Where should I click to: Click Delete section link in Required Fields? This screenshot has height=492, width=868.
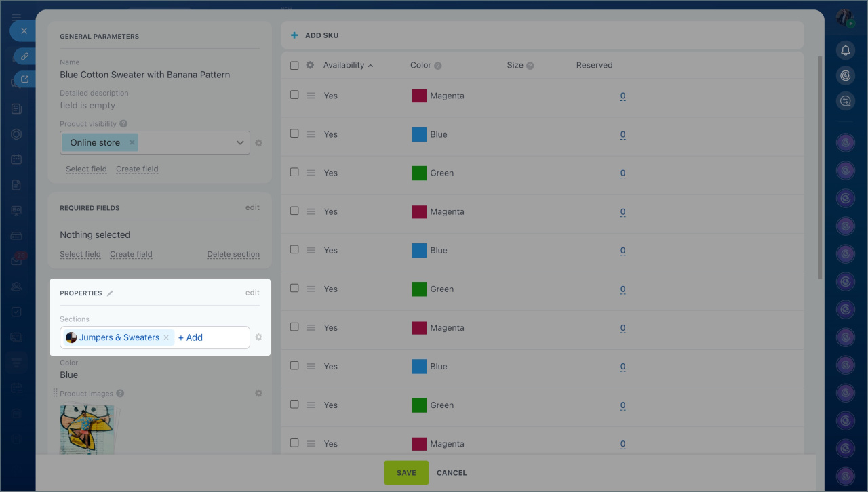233,255
